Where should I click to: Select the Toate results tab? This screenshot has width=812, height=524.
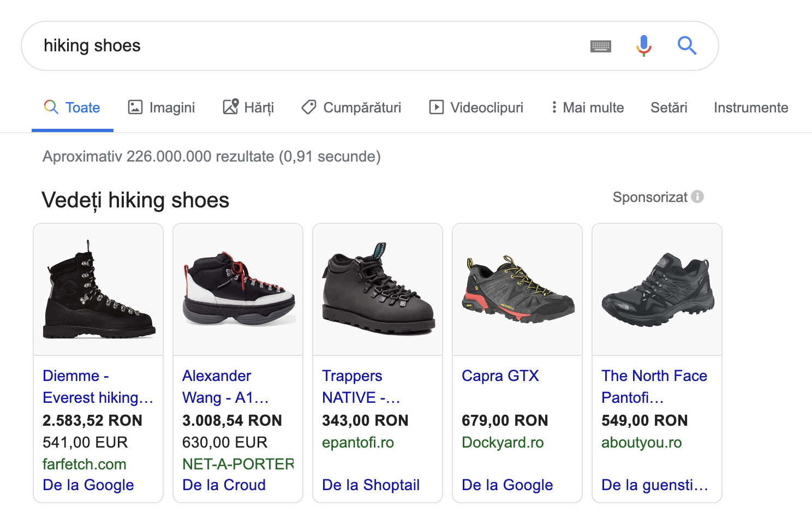coord(73,108)
